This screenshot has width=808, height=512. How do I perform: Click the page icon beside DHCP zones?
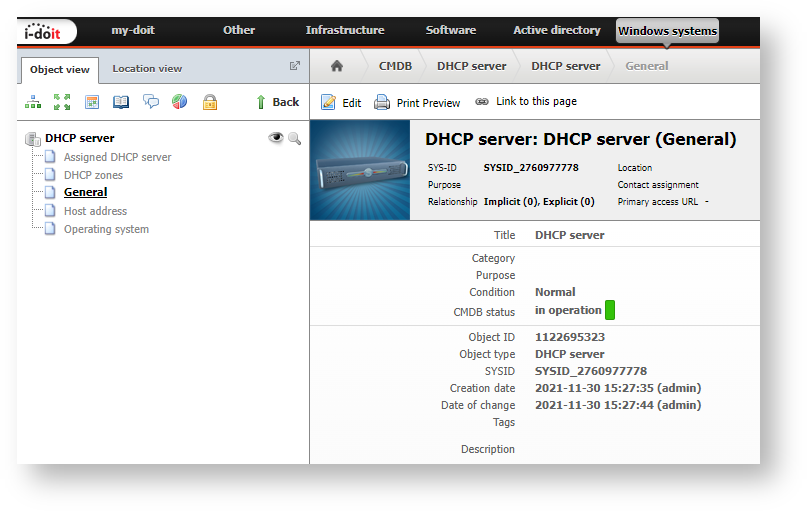pyautogui.click(x=50, y=174)
